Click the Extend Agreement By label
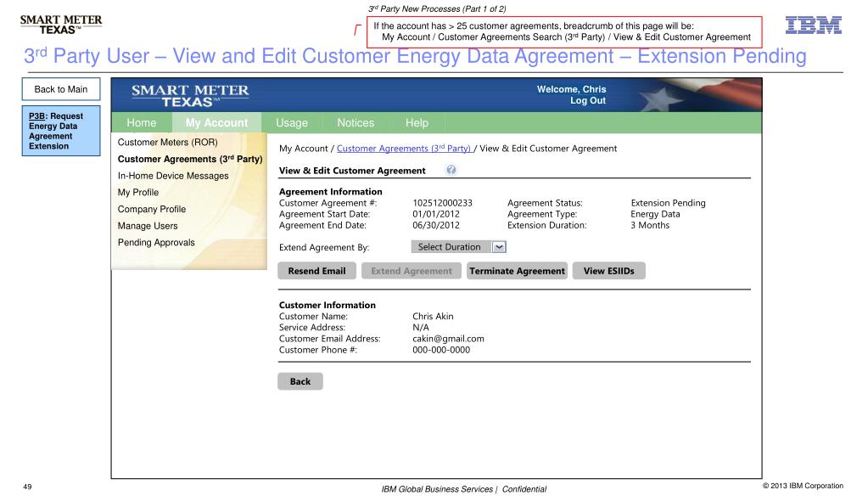 [324, 248]
